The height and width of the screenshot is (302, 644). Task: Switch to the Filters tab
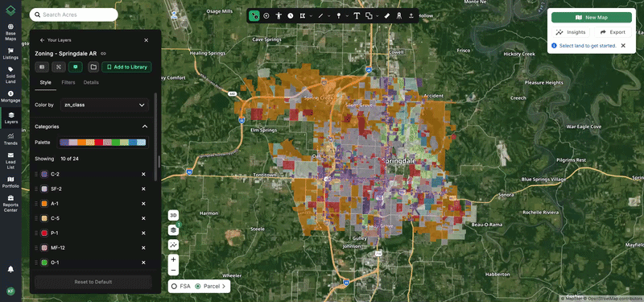pyautogui.click(x=68, y=83)
